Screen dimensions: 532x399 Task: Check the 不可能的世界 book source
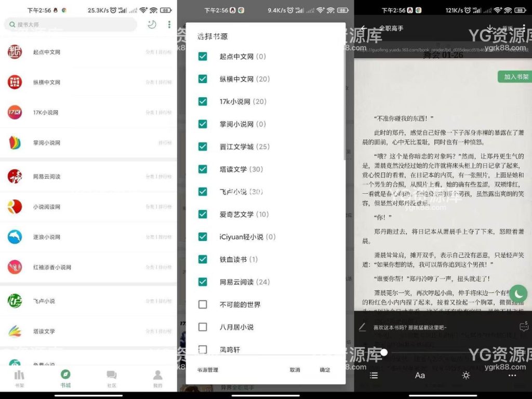(203, 304)
